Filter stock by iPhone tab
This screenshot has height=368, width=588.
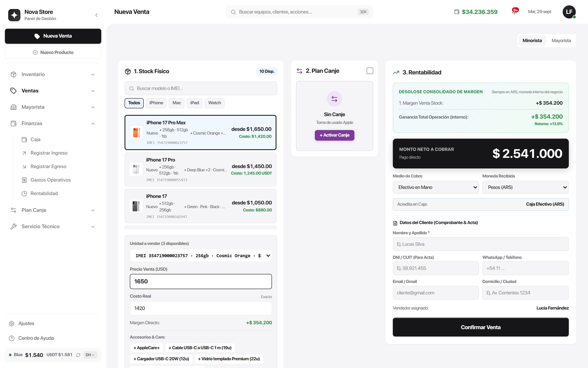[156, 103]
